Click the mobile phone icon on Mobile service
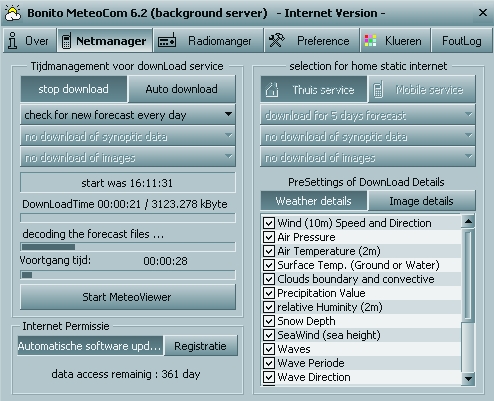 pos(378,90)
